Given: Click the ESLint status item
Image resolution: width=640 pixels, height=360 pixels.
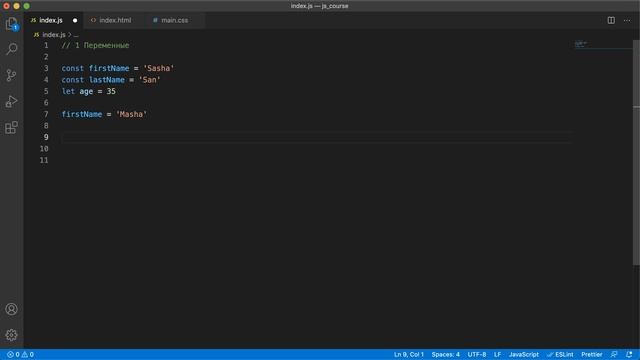Looking at the screenshot, I should pyautogui.click(x=560, y=354).
